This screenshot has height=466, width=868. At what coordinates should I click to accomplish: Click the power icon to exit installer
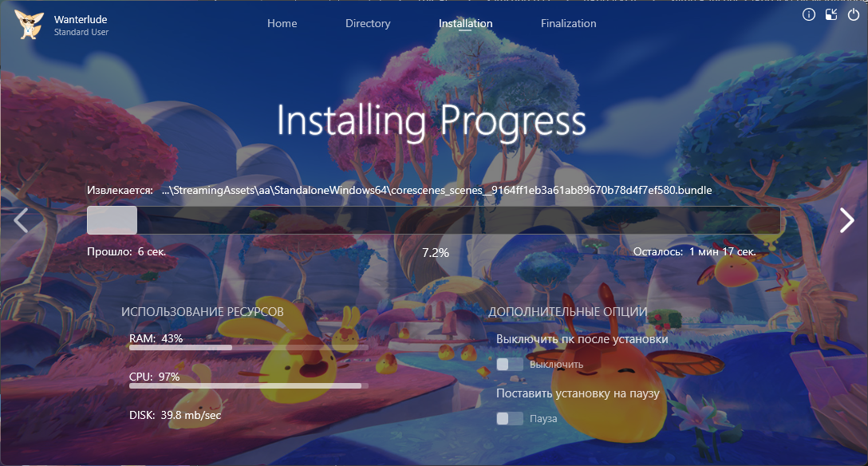854,15
